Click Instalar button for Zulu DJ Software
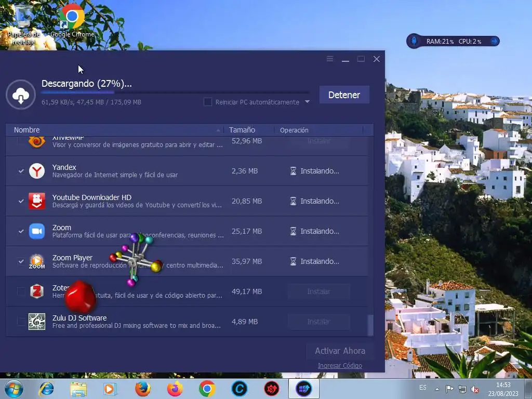532x399 pixels. 318,322
